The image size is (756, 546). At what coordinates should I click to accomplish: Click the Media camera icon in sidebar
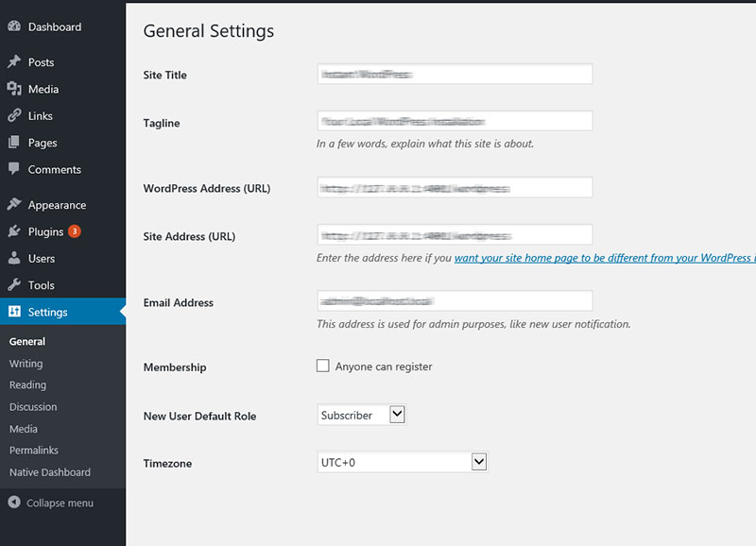pyautogui.click(x=14, y=89)
